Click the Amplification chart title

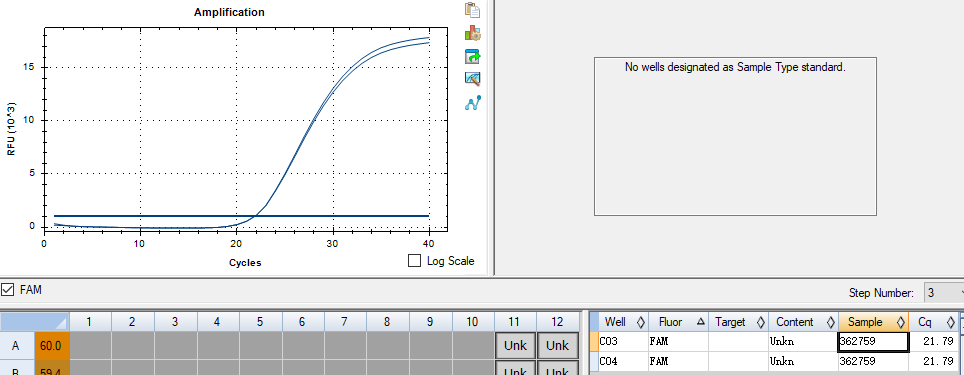pyautogui.click(x=229, y=12)
